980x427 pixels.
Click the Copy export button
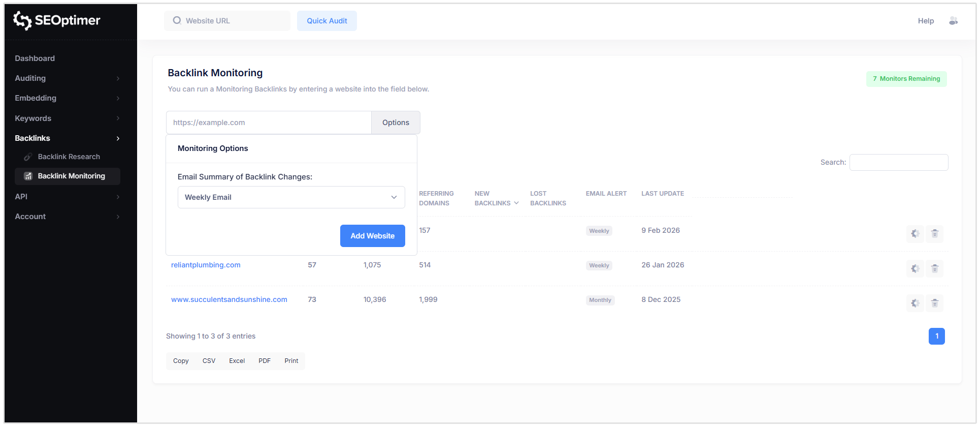pos(181,361)
